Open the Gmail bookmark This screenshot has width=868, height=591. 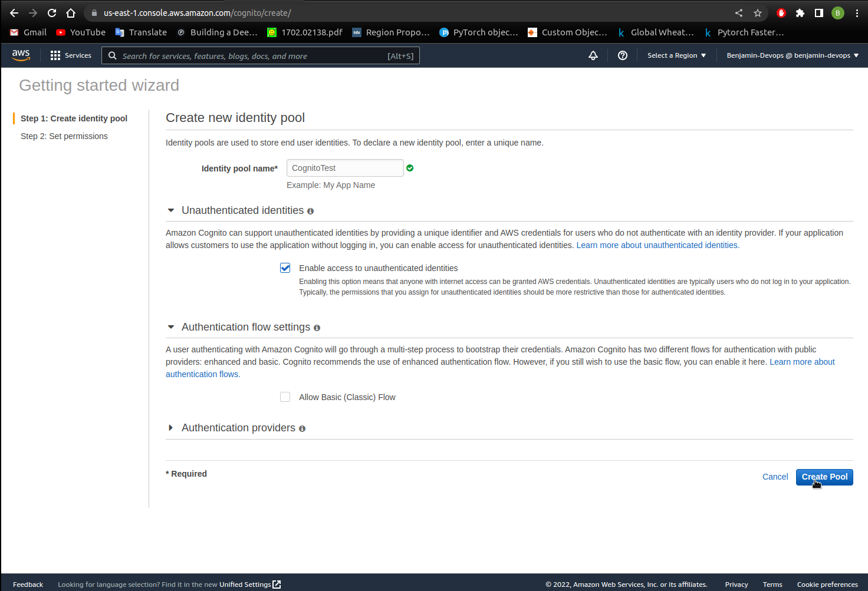point(28,32)
